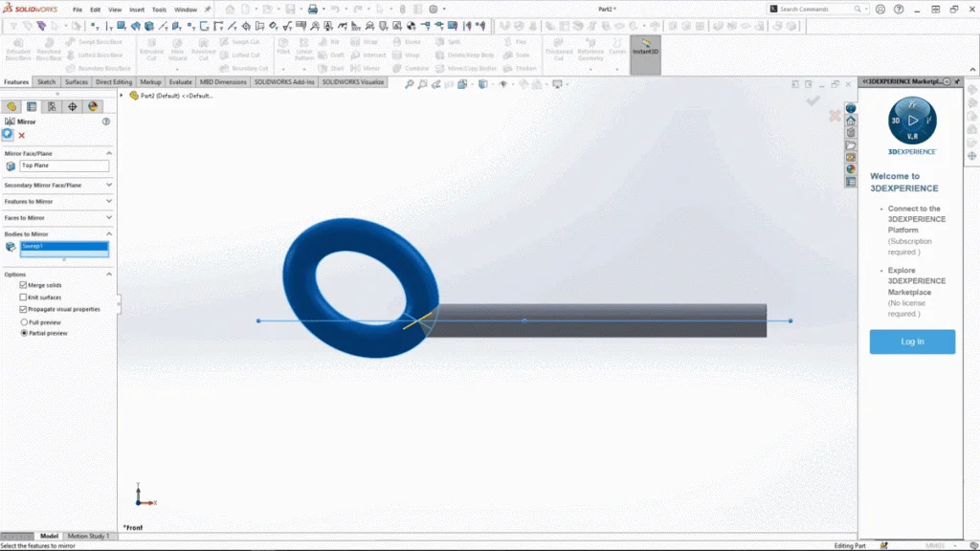Click the View Settings monitor icon
Viewport: 980px width, 551px height.
[557, 84]
